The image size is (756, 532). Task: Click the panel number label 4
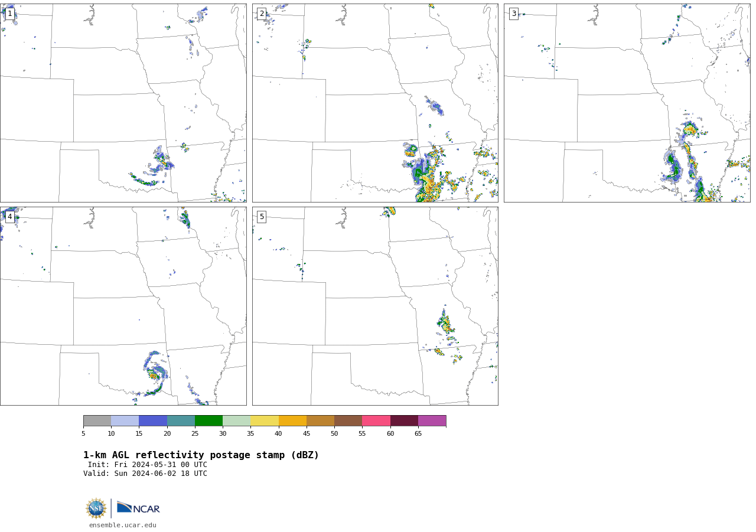click(9, 217)
